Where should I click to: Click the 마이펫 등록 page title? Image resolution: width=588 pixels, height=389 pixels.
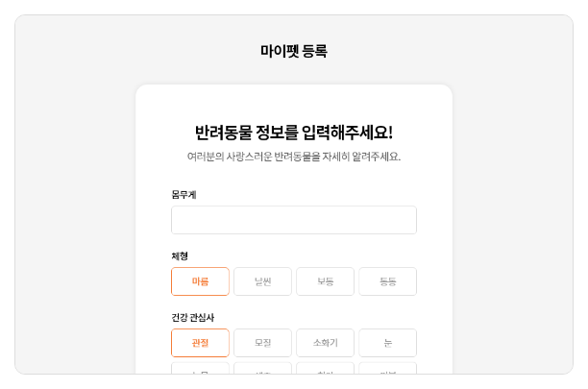click(x=293, y=51)
